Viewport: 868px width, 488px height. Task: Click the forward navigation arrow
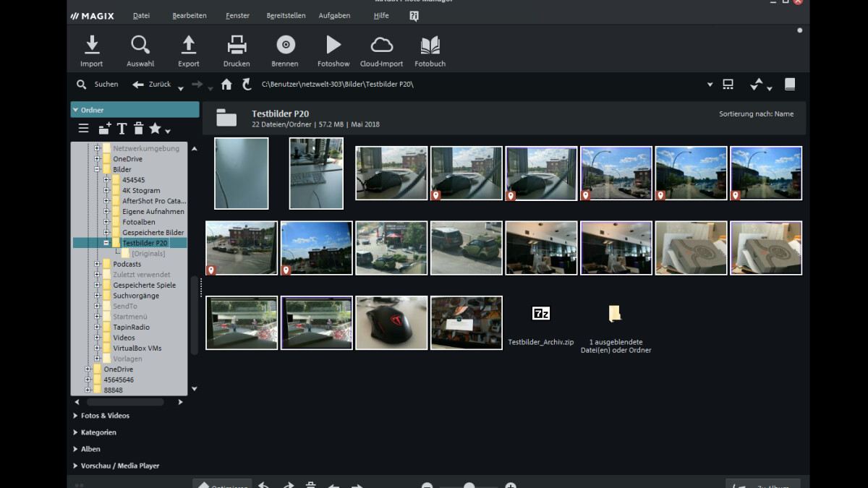pos(197,85)
